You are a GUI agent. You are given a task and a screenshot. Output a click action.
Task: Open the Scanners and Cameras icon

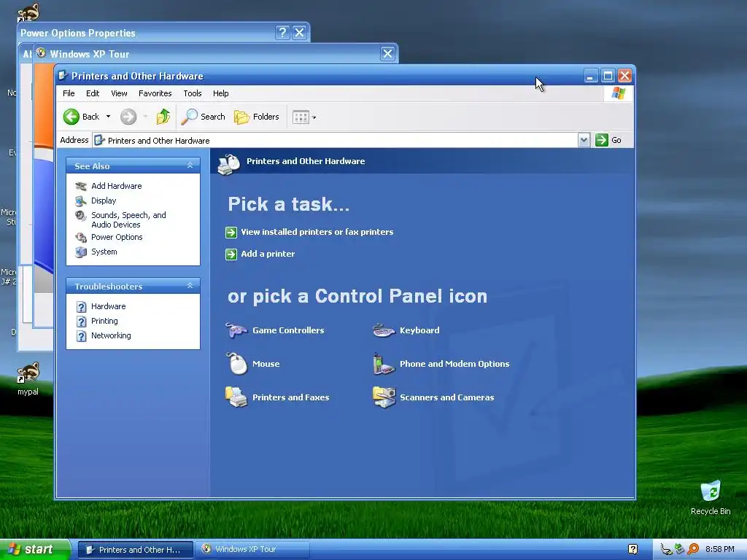pos(384,397)
